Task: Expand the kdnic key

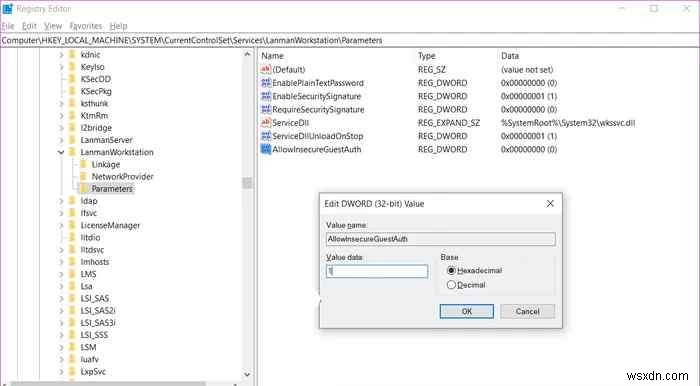Action: 61,55
